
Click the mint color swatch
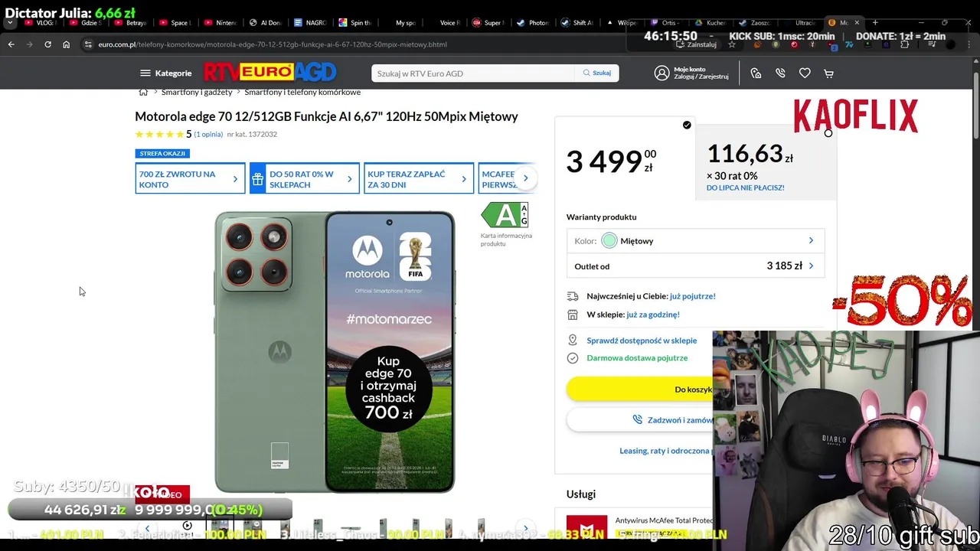pos(609,241)
